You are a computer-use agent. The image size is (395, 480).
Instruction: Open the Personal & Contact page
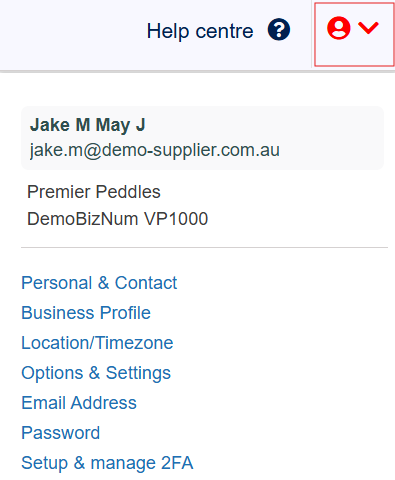(99, 283)
